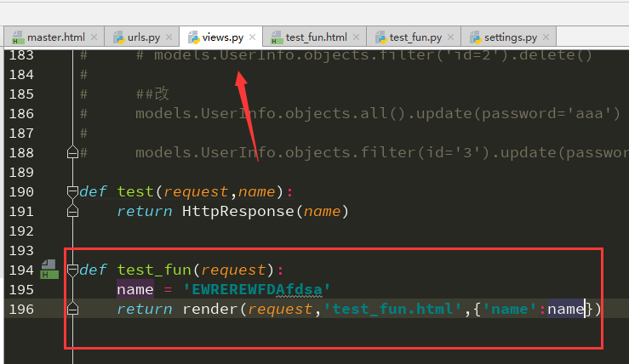
Task: Click line number 195 in the gutter
Action: (x=21, y=289)
